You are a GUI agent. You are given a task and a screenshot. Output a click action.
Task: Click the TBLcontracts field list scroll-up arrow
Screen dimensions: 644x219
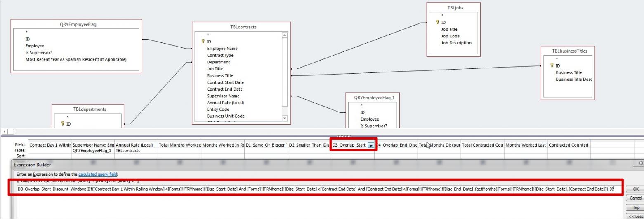coord(284,35)
